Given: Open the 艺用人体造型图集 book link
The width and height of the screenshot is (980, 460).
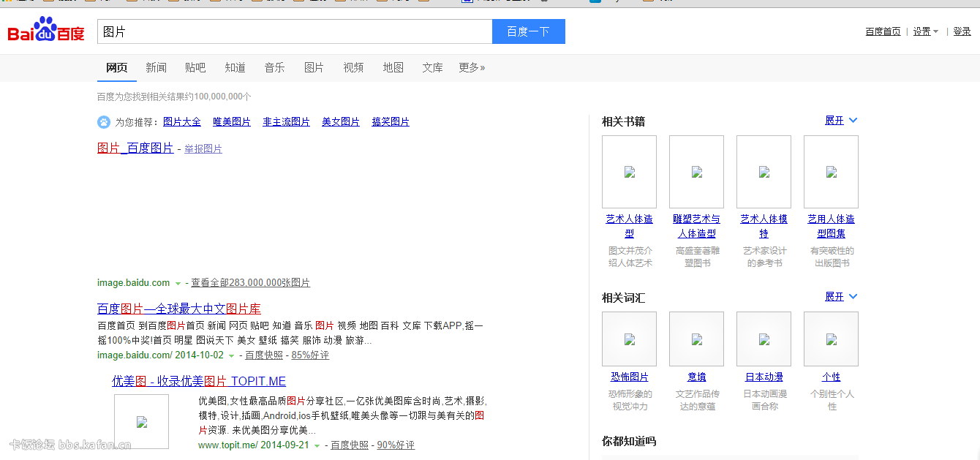Looking at the screenshot, I should click(x=831, y=226).
